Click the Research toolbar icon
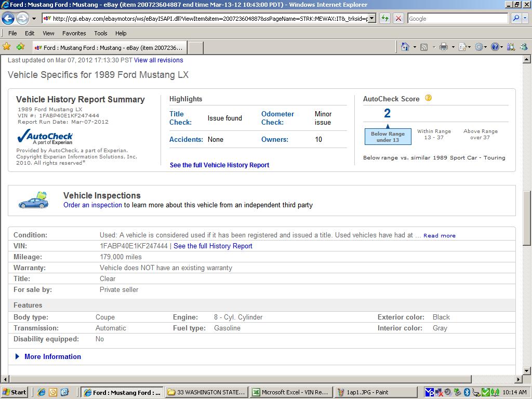532x399 pixels. [511, 47]
